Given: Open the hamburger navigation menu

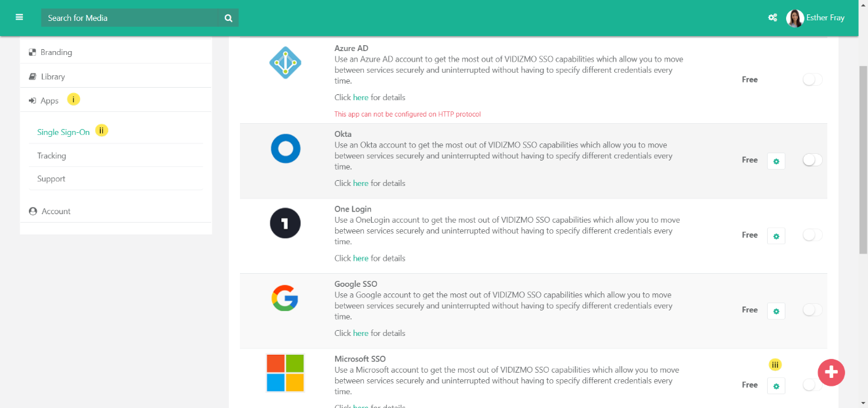Looking at the screenshot, I should [x=19, y=18].
